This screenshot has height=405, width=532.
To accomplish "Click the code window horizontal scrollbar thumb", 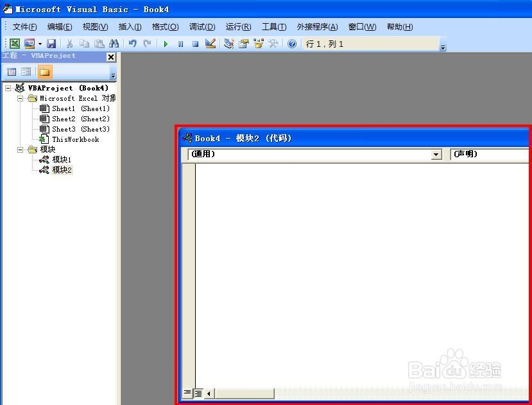I will [245, 393].
